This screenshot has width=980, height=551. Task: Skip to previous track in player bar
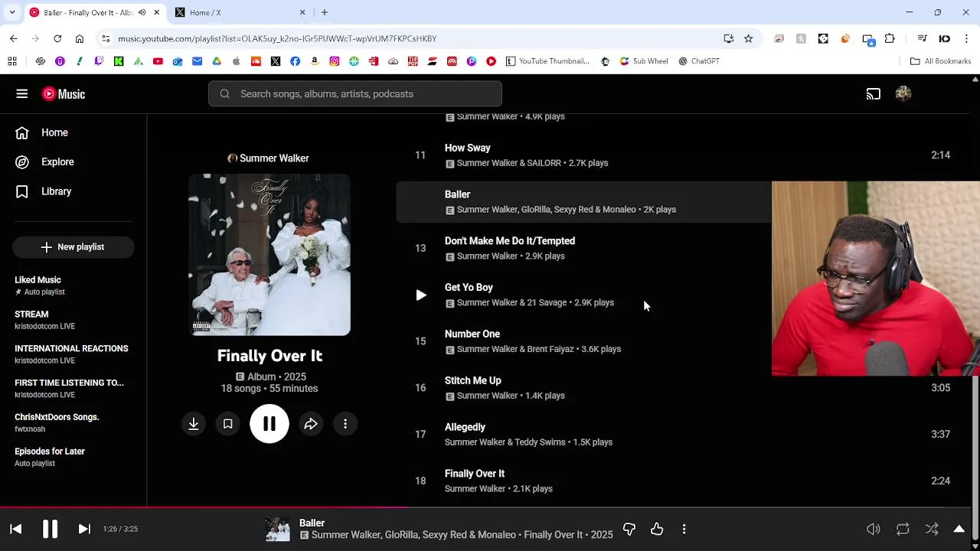pos(15,529)
